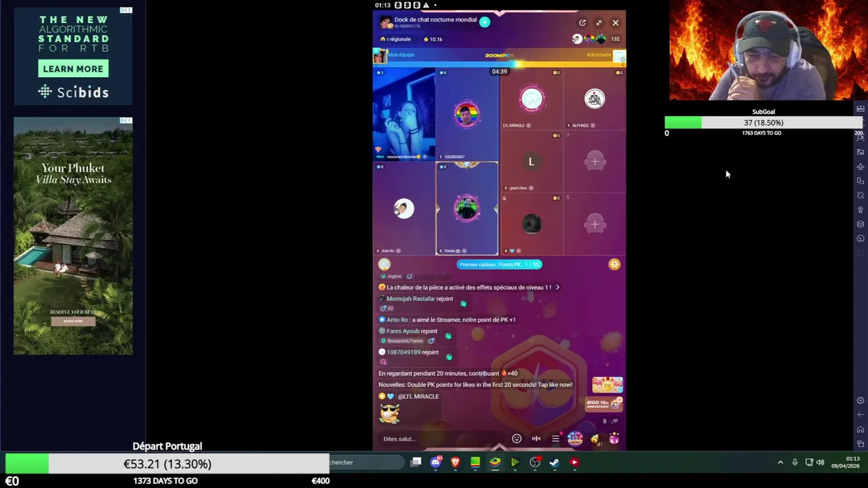This screenshot has width=868, height=488.
Task: Click the microphone tray icon
Action: click(x=795, y=462)
